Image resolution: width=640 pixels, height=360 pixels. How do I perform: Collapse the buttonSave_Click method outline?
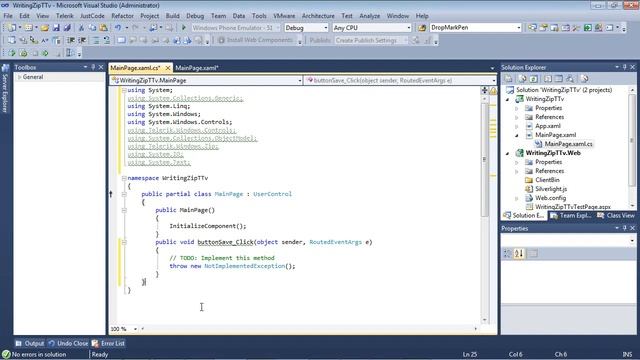point(124,242)
